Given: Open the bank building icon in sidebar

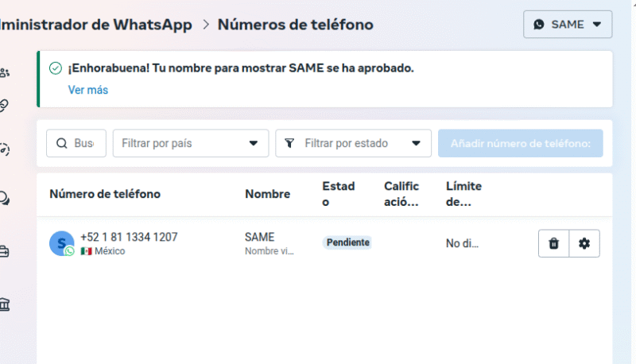Looking at the screenshot, I should click(x=5, y=304).
